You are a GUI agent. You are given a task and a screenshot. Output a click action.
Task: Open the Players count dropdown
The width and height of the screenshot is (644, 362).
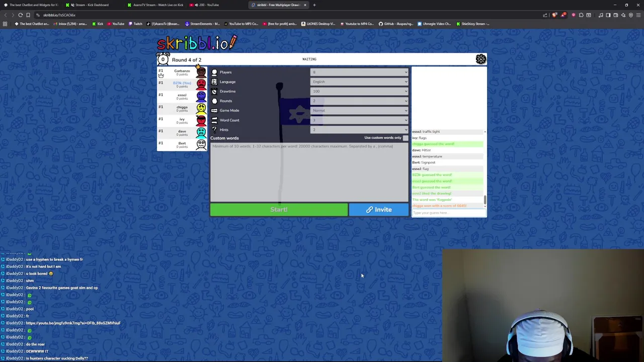(x=359, y=72)
